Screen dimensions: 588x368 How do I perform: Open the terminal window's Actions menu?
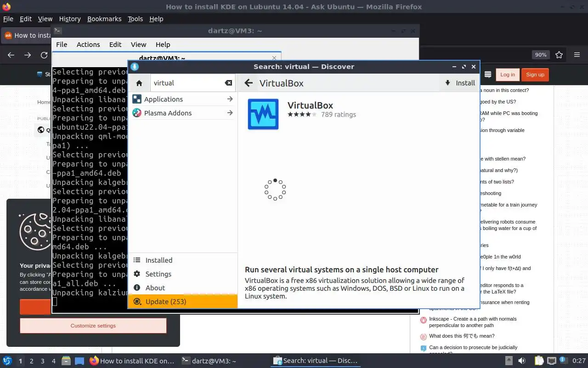pos(88,45)
